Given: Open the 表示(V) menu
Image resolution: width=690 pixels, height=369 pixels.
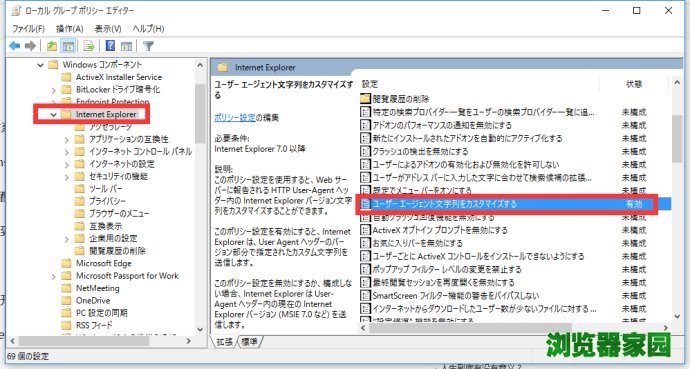Looking at the screenshot, I should (108, 29).
